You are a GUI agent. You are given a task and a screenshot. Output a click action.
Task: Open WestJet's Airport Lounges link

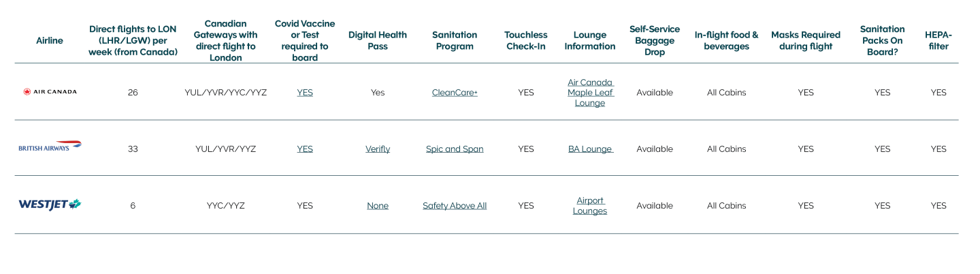click(x=590, y=206)
